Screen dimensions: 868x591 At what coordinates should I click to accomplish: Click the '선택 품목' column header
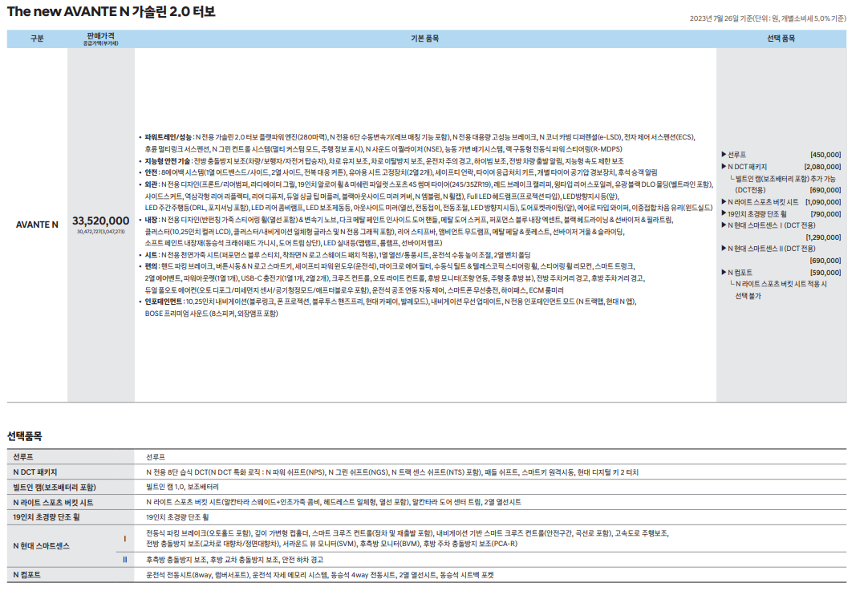point(781,38)
